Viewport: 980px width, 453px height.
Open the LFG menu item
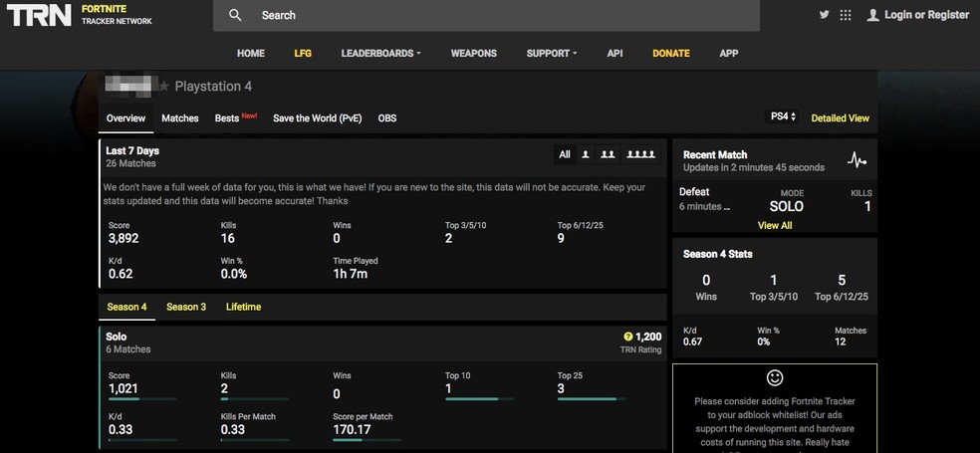coord(303,53)
